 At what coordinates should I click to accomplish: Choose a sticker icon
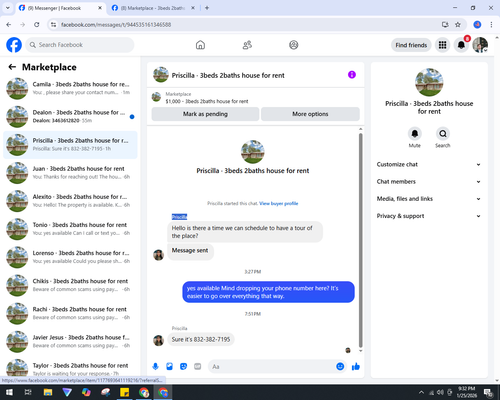coord(183,367)
